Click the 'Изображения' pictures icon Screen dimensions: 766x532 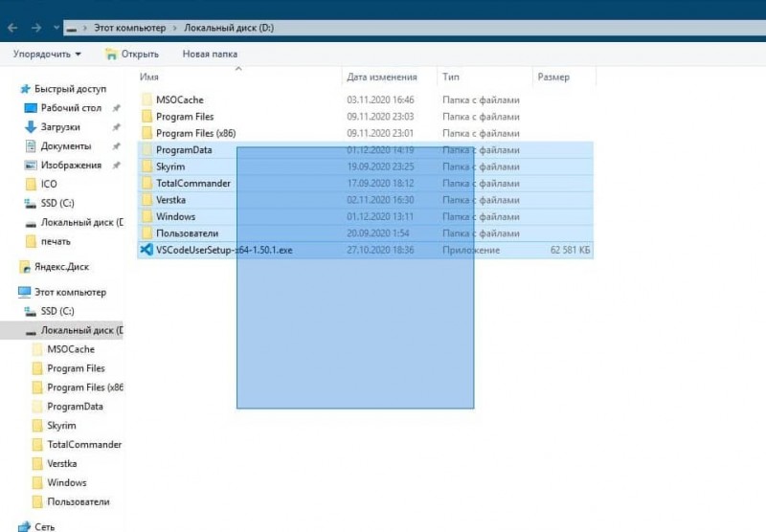[31, 166]
